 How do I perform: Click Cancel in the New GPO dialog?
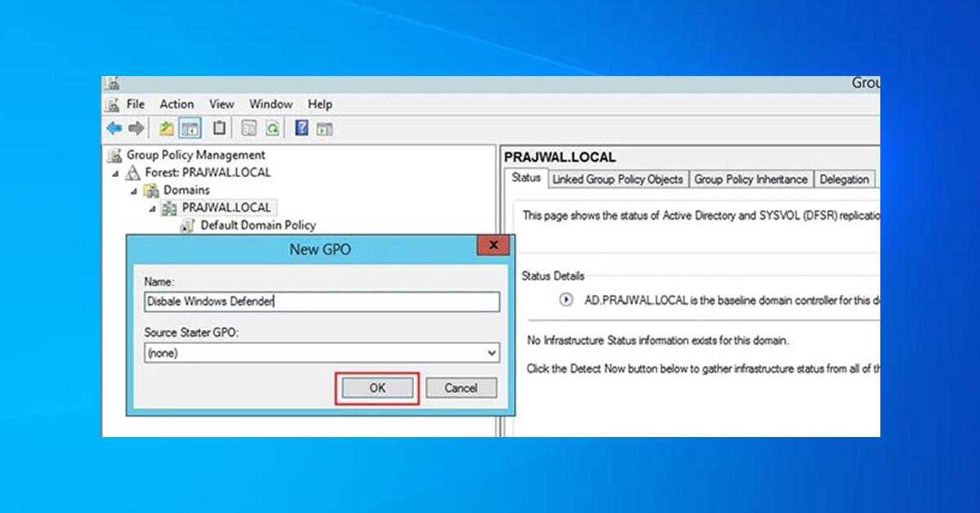click(461, 387)
